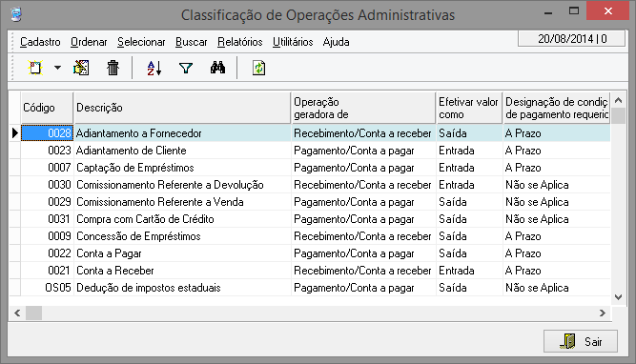Open the Ajuda menu

pyautogui.click(x=336, y=42)
